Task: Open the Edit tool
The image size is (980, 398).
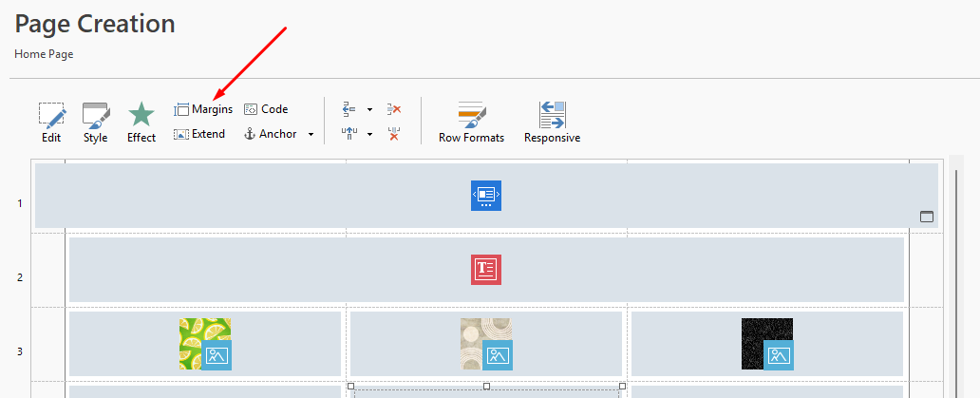Action: pyautogui.click(x=52, y=123)
